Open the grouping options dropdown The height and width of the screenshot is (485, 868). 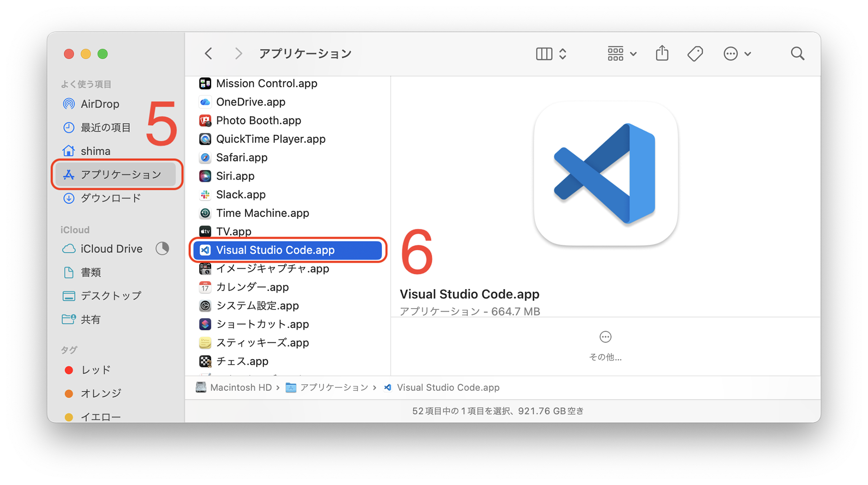[x=621, y=53]
